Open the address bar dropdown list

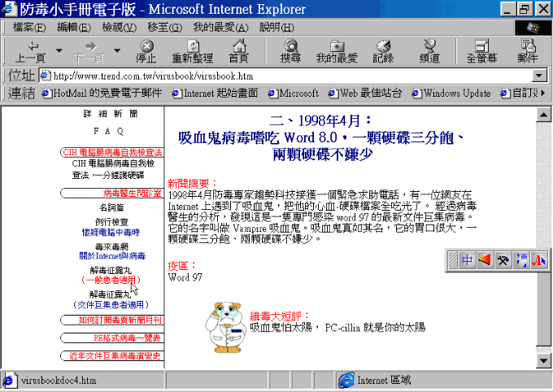pos(539,76)
